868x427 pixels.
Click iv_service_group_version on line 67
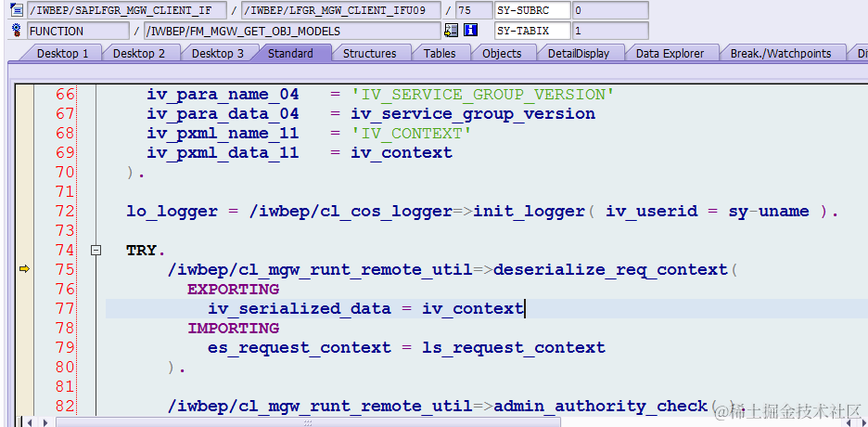coord(473,114)
